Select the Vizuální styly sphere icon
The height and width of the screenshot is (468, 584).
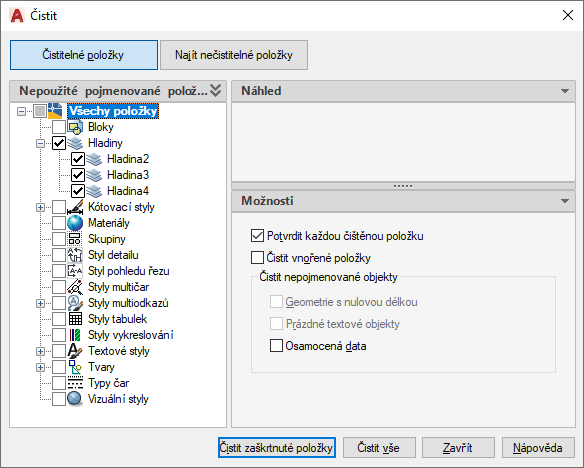point(75,399)
